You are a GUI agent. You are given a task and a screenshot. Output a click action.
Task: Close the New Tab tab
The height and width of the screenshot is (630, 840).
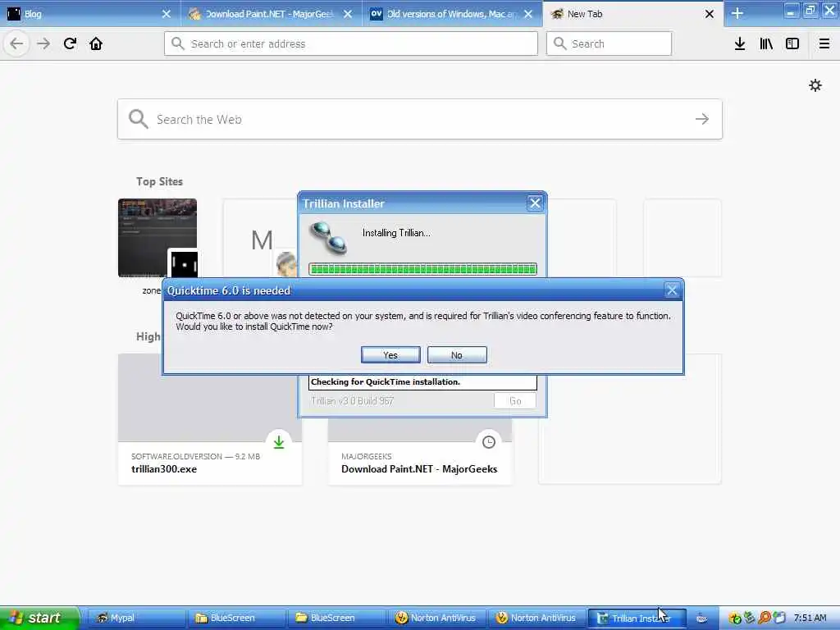click(x=710, y=14)
